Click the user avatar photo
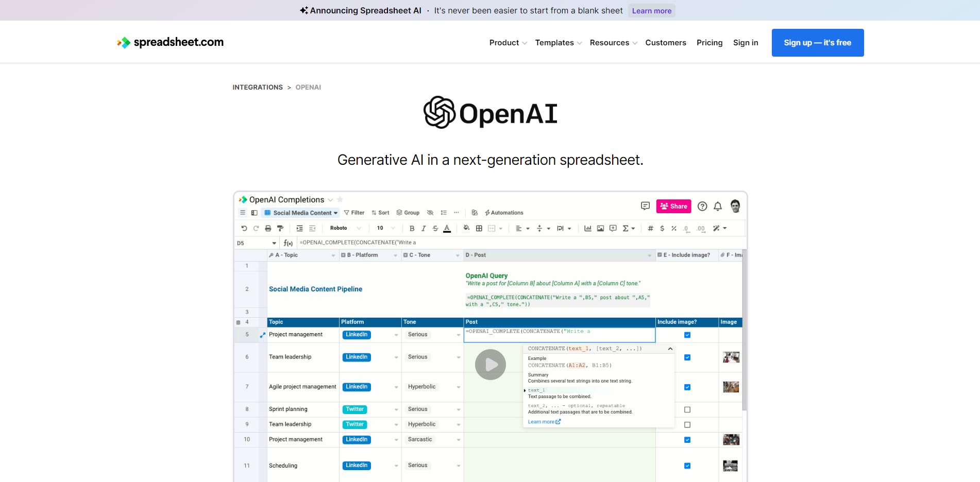This screenshot has height=482, width=980. [735, 206]
